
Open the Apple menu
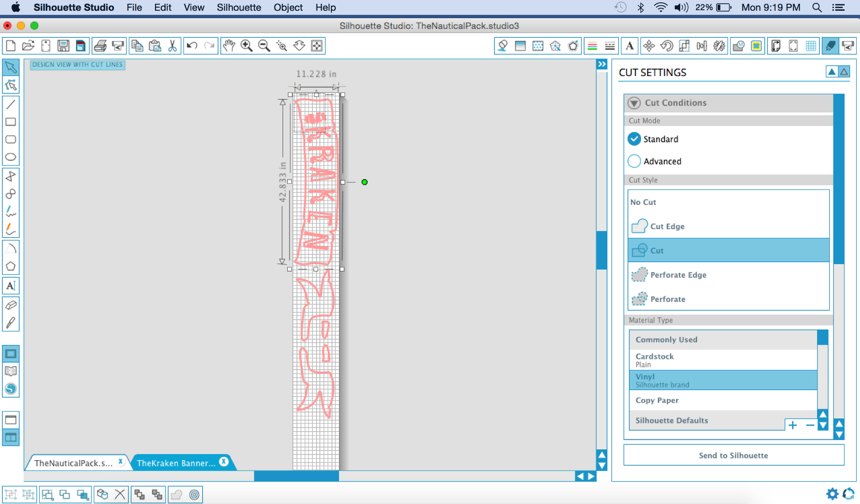coord(15,7)
